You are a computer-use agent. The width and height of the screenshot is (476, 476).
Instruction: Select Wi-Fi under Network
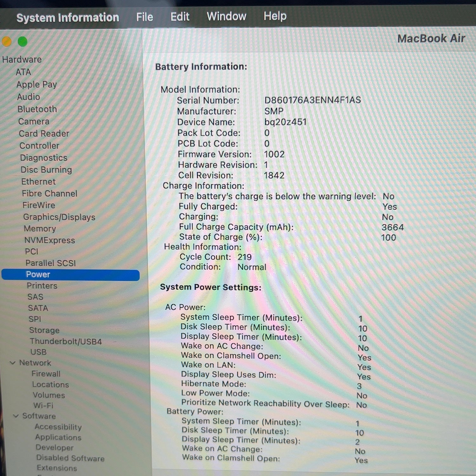click(x=43, y=405)
